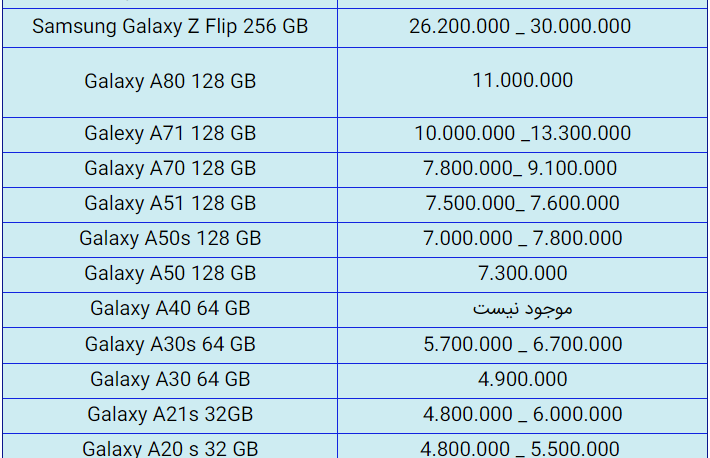Click the 7.000.000 _ 7.800.000 price range

point(523,239)
